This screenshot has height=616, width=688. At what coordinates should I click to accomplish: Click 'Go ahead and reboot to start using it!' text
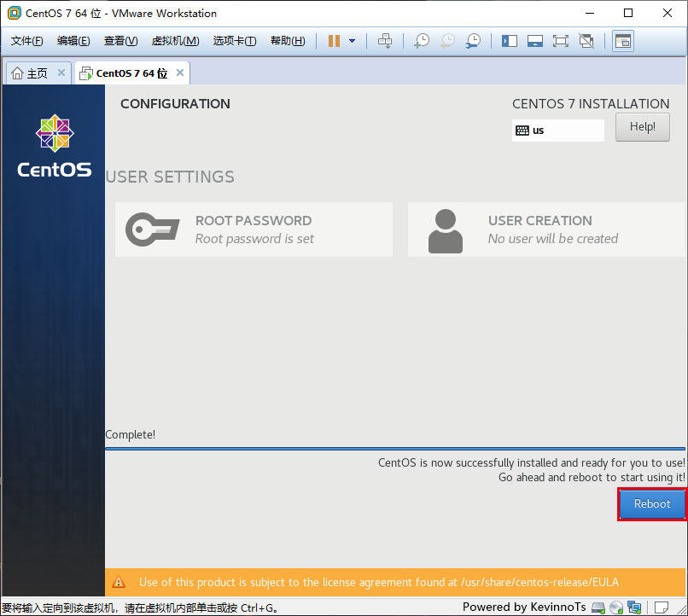[x=592, y=477]
